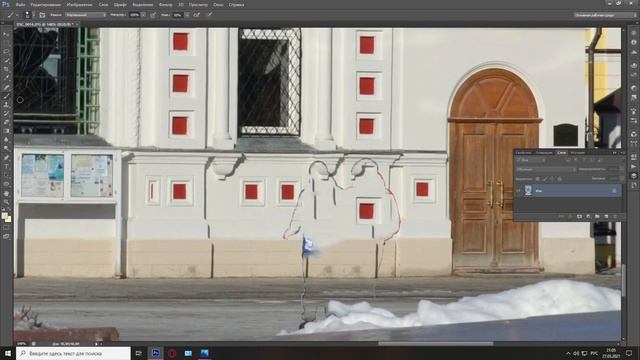Toggle lock all in Layers panel
This screenshot has width=640, height=360.
559,179
